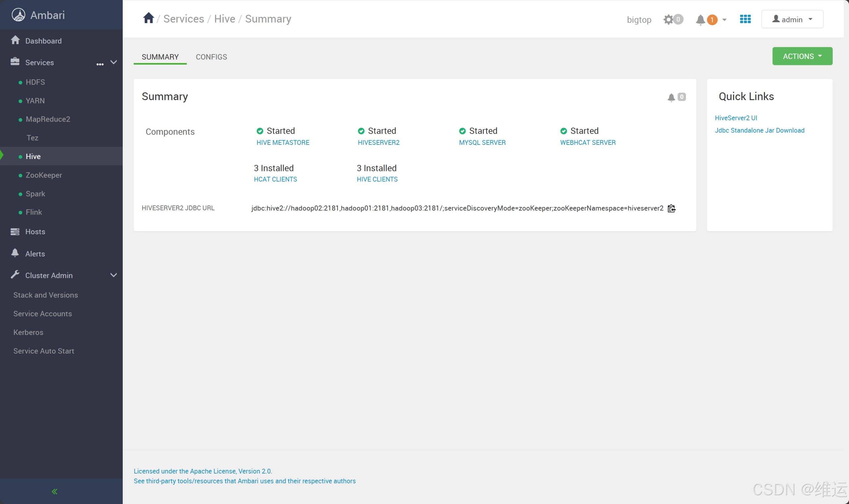Open the HiveServer2 UI link
This screenshot has width=849, height=504.
[736, 118]
